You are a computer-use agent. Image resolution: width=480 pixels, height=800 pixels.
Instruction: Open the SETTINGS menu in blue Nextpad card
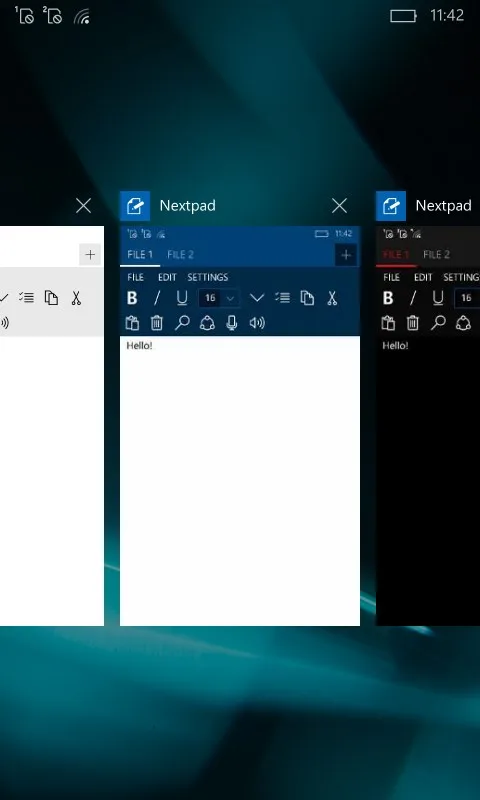[x=208, y=277]
